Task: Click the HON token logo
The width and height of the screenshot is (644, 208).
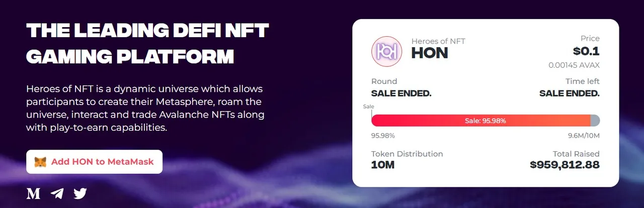Action: point(386,51)
